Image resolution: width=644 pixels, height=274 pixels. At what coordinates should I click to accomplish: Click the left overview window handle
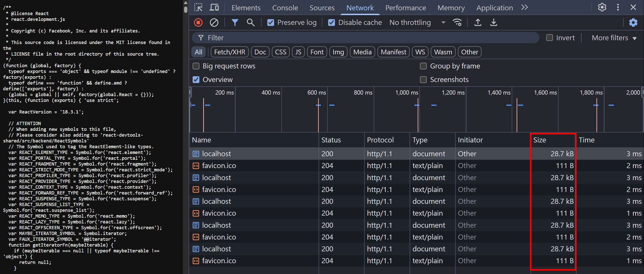[190, 92]
